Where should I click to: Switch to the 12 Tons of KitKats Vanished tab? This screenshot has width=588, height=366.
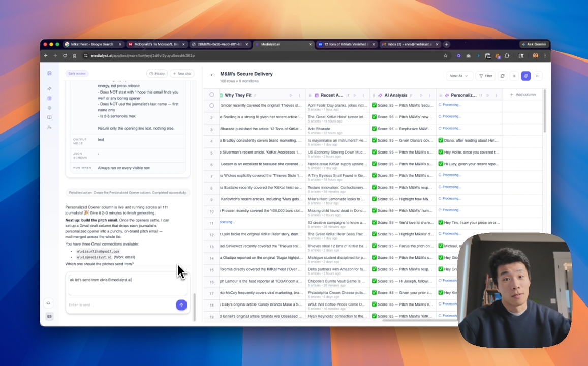pyautogui.click(x=346, y=44)
